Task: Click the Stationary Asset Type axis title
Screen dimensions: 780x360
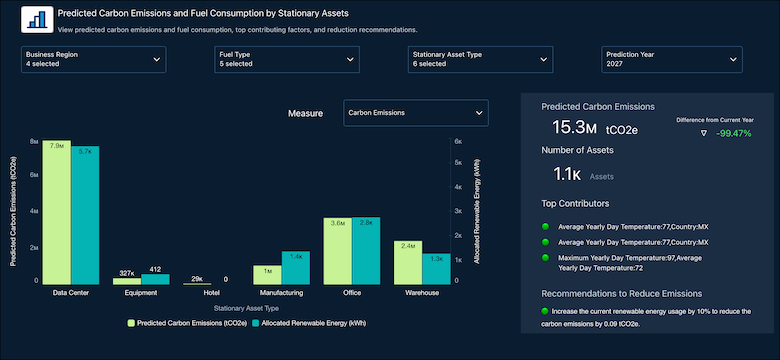Action: (247, 308)
